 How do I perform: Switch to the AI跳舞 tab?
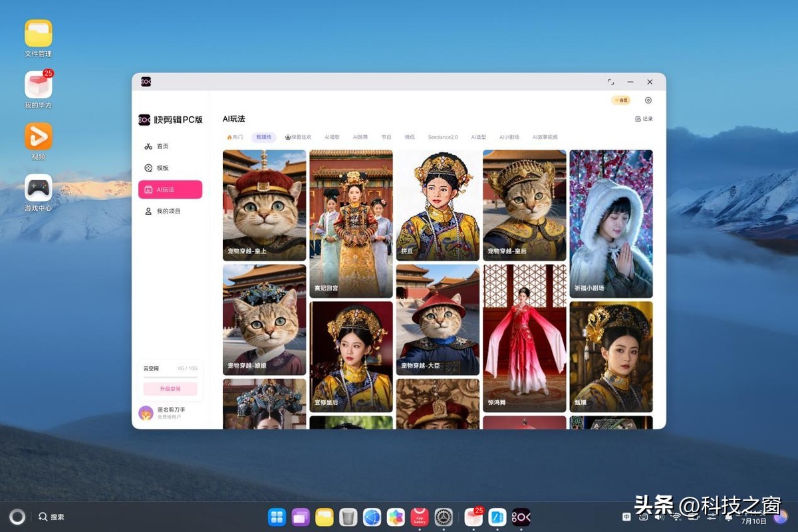[360, 137]
